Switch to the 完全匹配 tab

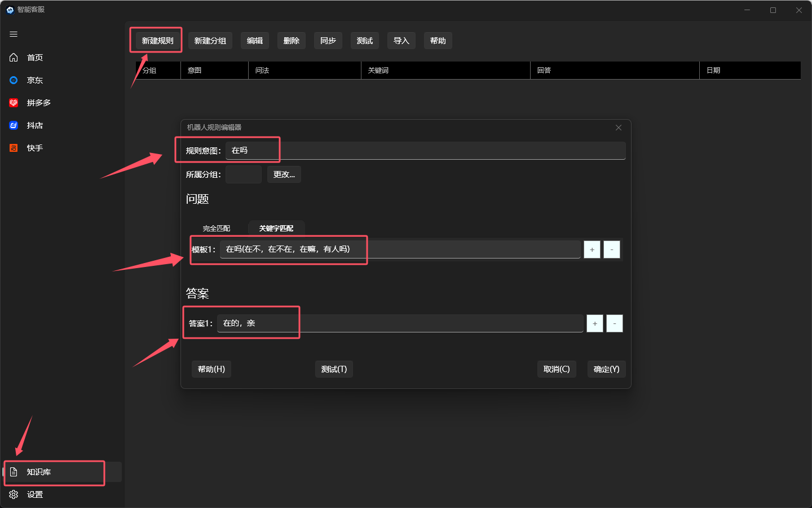pyautogui.click(x=217, y=229)
